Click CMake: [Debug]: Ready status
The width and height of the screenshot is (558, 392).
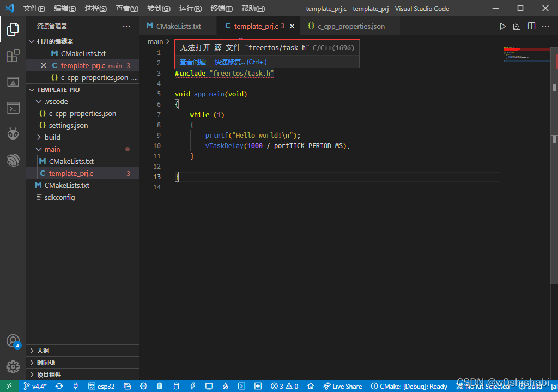tap(409, 386)
